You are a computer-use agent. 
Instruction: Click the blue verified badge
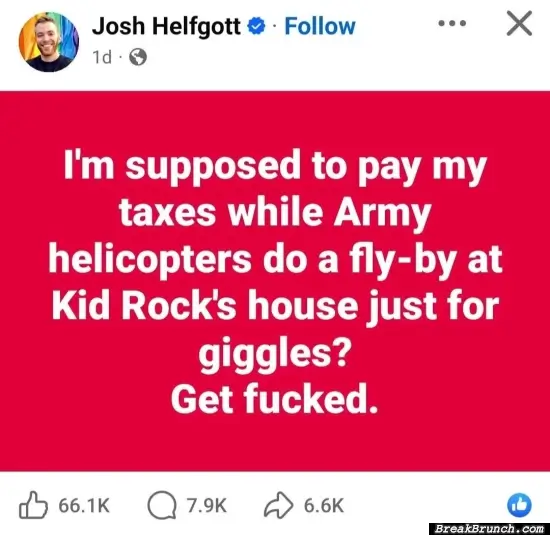(x=257, y=27)
